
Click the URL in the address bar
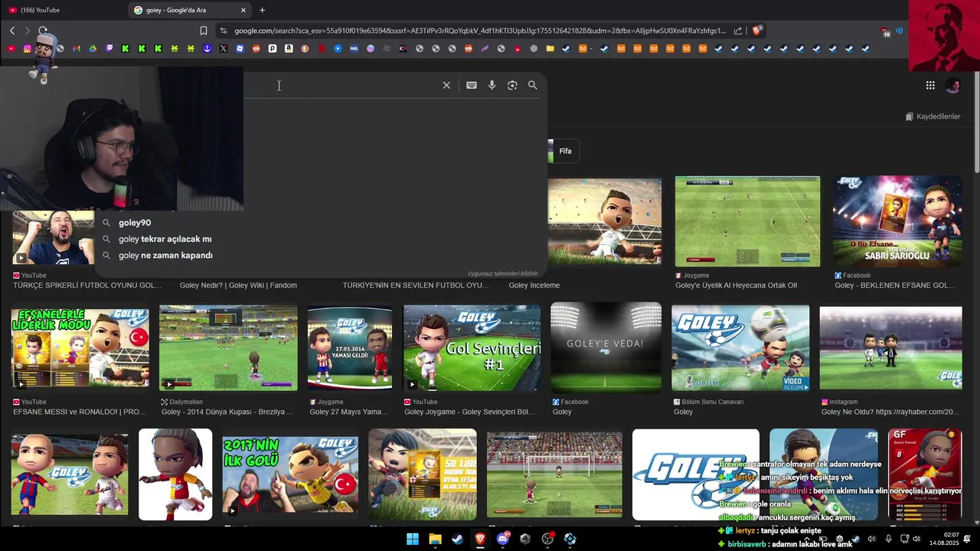point(479,31)
